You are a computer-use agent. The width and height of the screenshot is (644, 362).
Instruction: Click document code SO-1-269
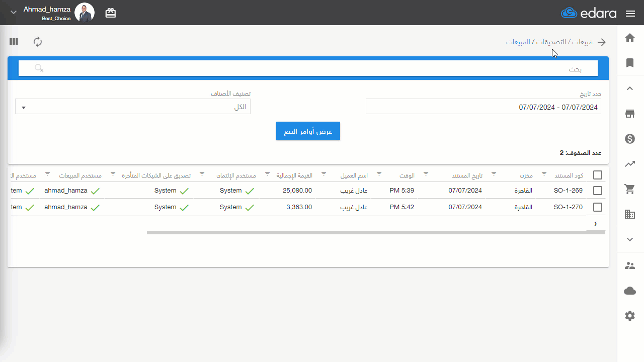[568, 191]
